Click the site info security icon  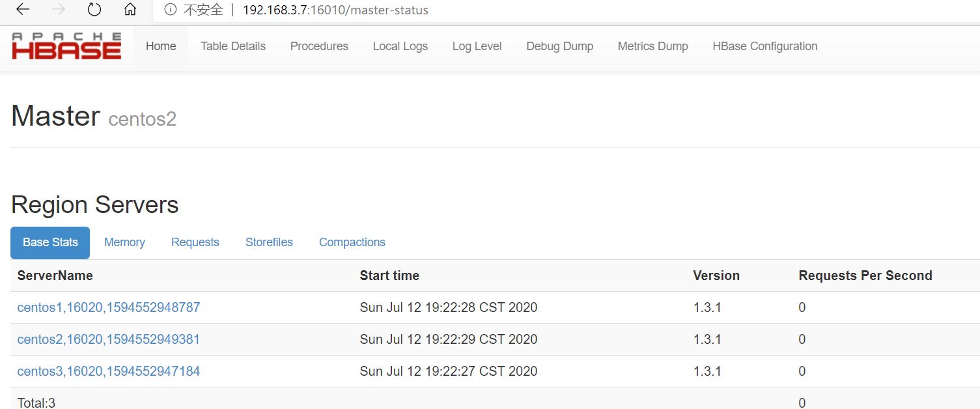[x=171, y=10]
